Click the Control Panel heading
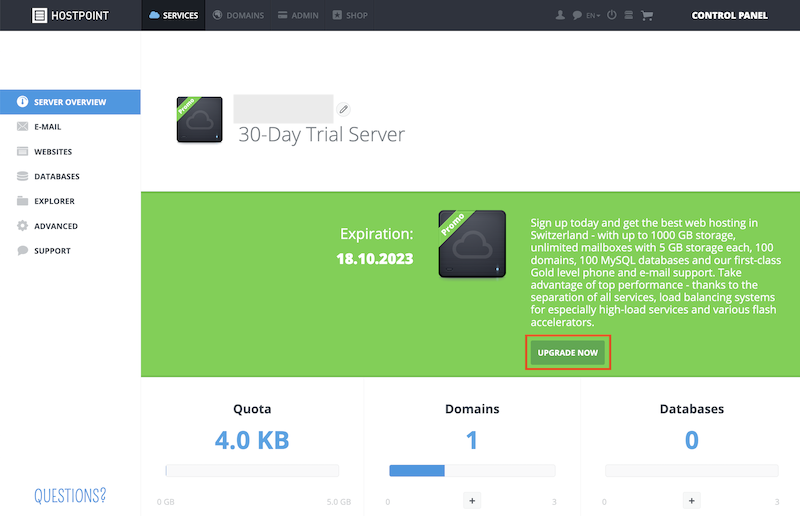This screenshot has height=516, width=800. coord(729,15)
